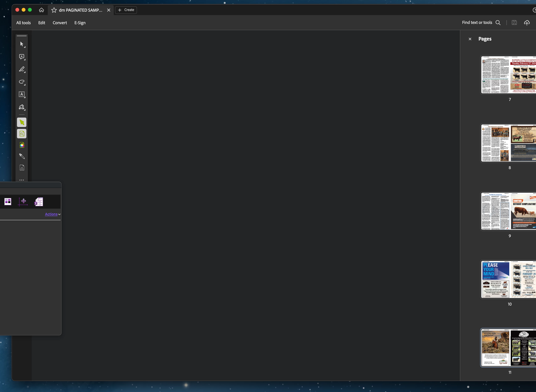536x392 pixels.
Task: Select the text box tool
Action: (x=22, y=94)
